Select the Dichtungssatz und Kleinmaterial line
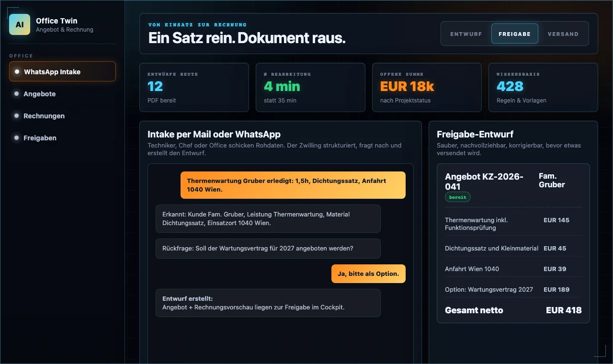The image size is (613, 364). (513, 248)
